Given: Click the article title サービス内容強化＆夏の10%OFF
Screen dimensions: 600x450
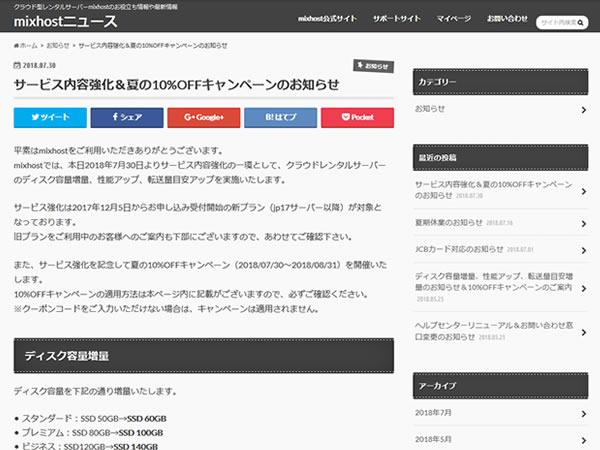Looking at the screenshot, I should point(176,85).
